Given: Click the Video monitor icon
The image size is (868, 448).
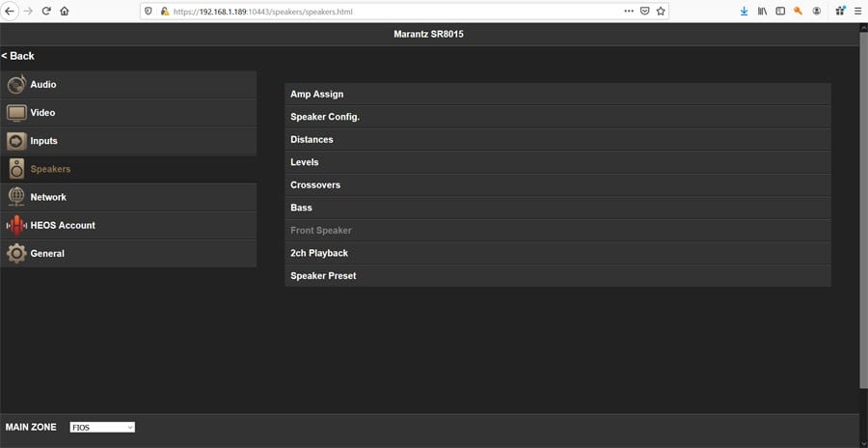Looking at the screenshot, I should [16, 113].
